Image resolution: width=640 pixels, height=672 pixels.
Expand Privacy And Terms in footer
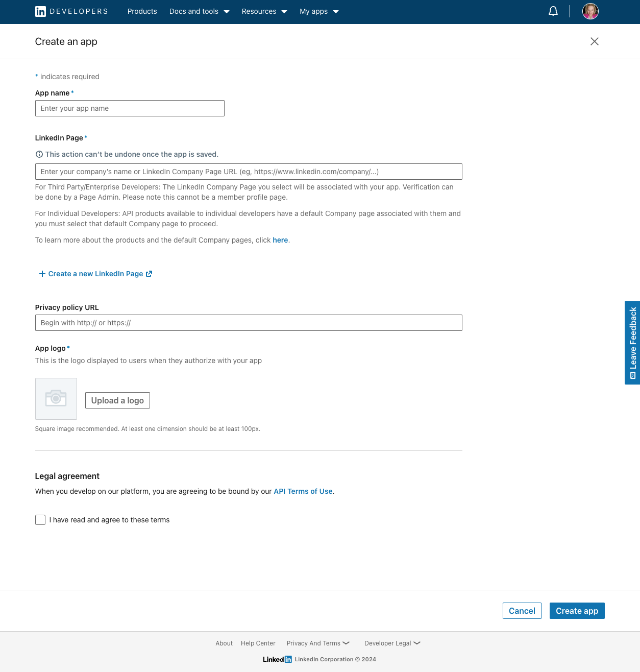pos(318,643)
